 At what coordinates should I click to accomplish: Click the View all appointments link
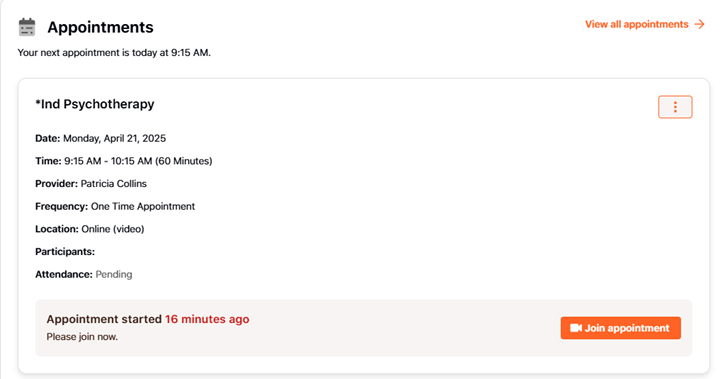pos(636,24)
